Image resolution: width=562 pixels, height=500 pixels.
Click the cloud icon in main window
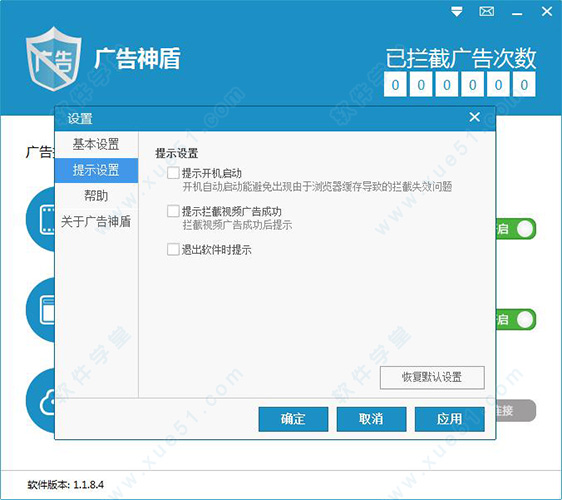41,400
